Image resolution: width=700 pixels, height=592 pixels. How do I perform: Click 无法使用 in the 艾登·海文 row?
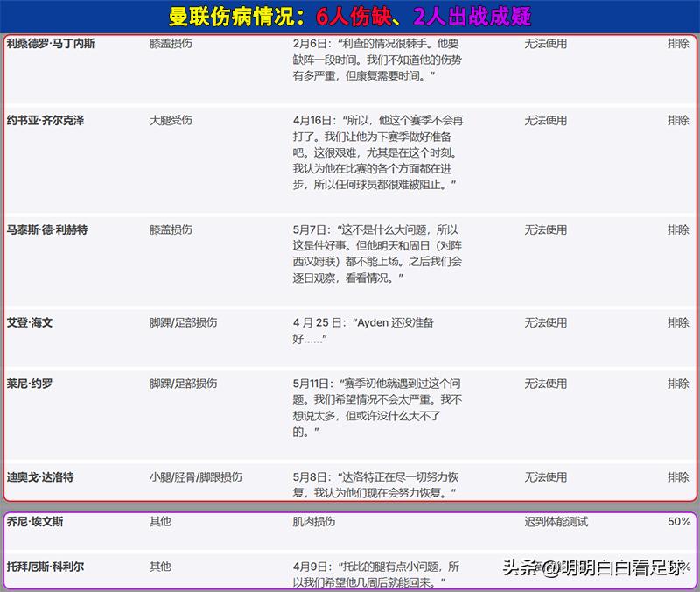(x=545, y=322)
